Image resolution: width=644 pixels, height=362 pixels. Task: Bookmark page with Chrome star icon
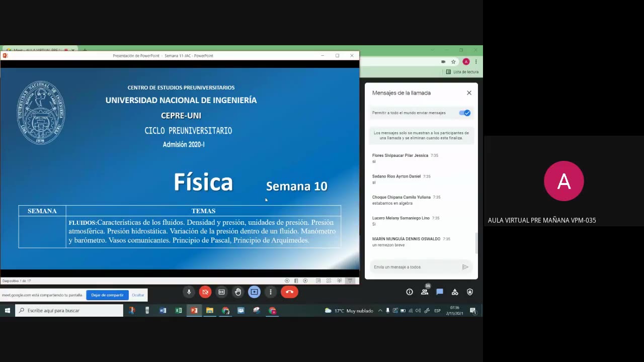click(x=453, y=62)
